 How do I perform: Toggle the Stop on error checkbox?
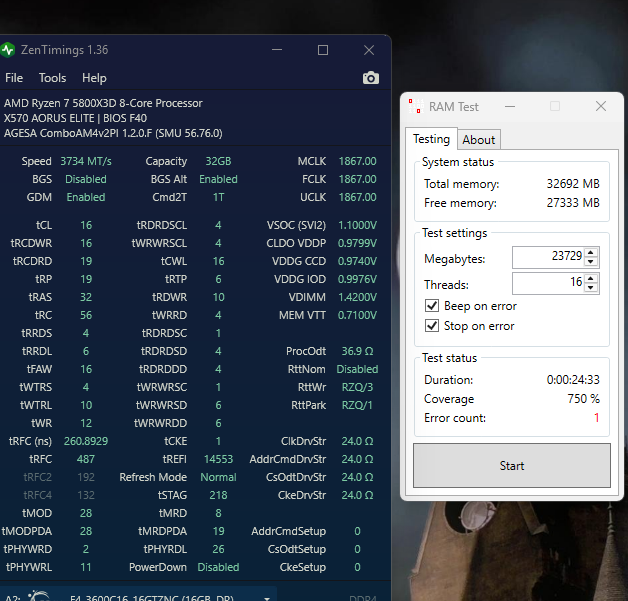(432, 326)
